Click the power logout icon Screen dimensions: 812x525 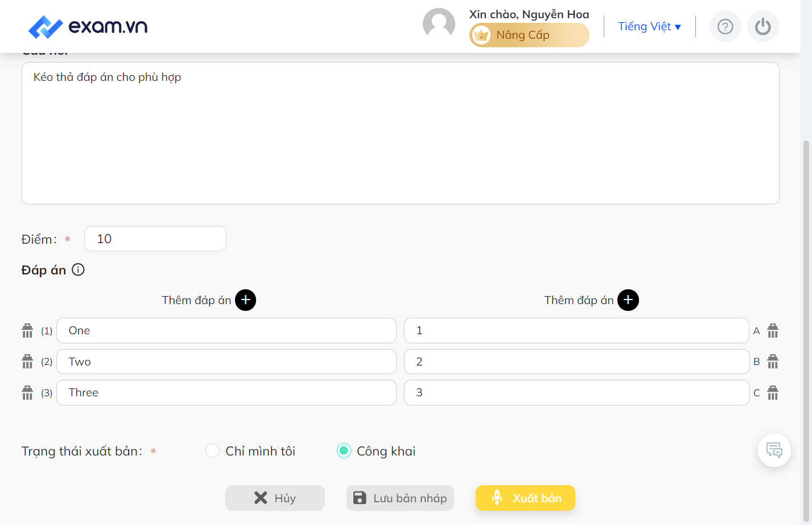tap(763, 26)
